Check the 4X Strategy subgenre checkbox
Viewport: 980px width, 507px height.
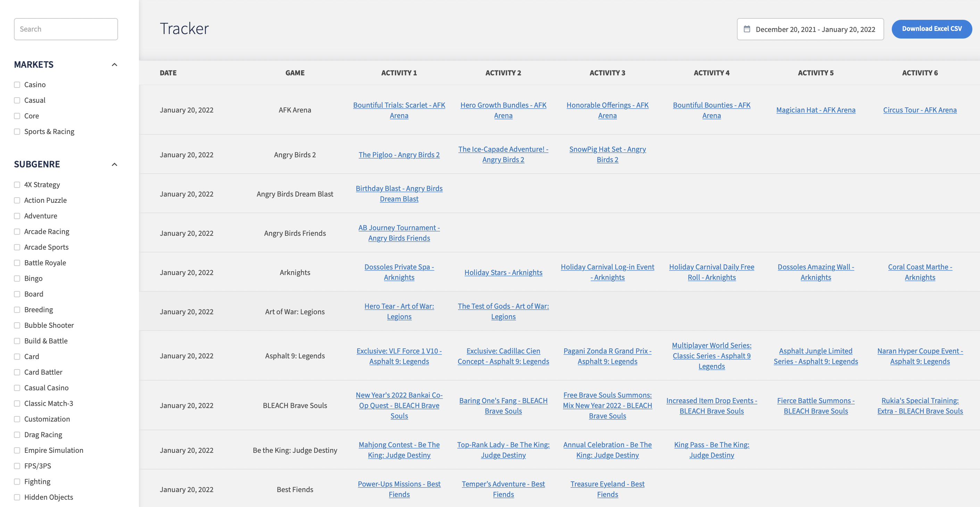17,184
